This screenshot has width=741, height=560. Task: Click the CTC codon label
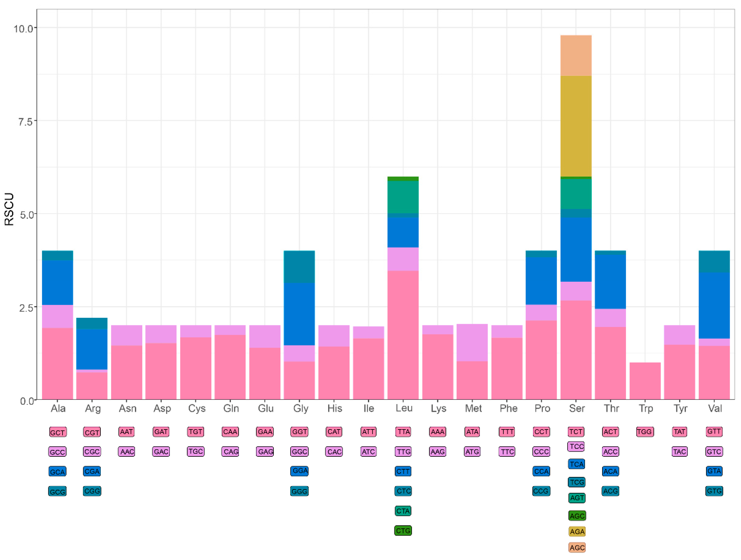point(403,491)
